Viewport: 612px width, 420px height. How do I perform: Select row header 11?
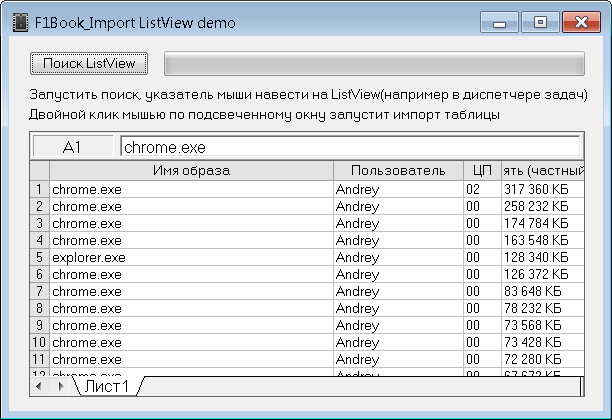39,359
